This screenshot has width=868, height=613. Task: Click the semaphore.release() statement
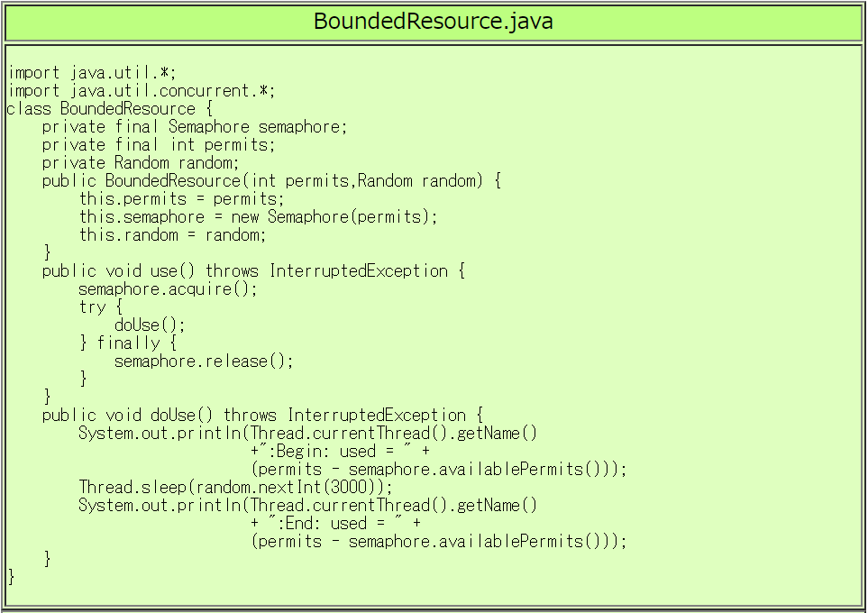click(x=204, y=361)
